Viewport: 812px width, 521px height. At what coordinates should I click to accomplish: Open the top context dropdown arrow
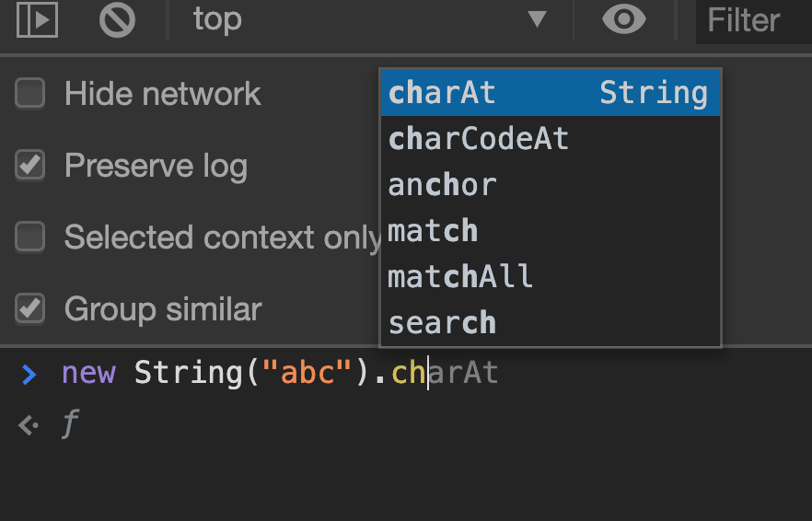[537, 20]
